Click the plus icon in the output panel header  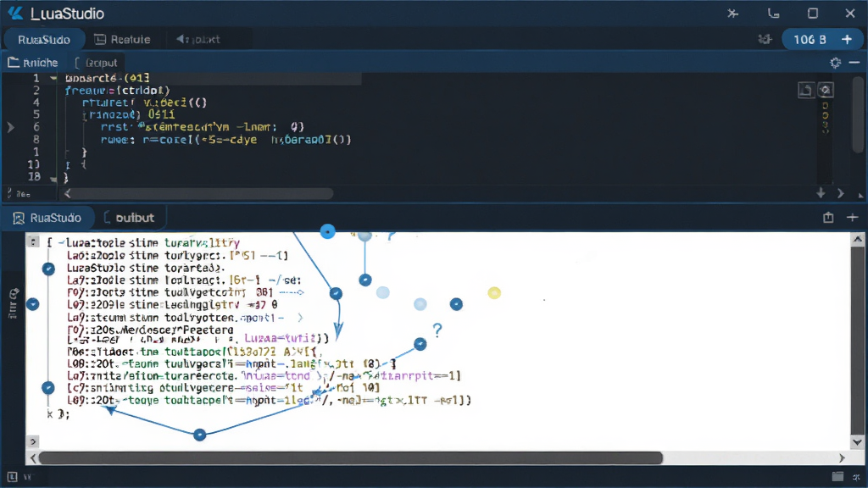click(x=853, y=218)
